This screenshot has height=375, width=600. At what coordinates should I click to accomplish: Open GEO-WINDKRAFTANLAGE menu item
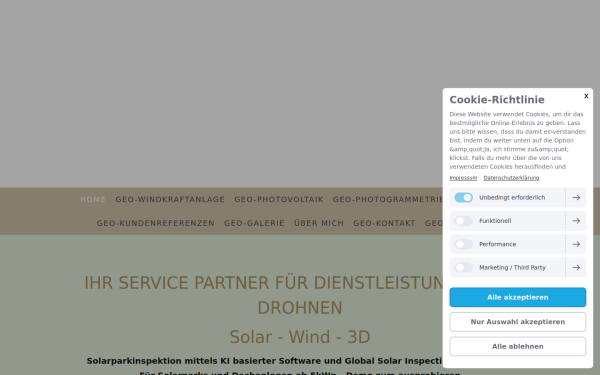click(x=170, y=199)
